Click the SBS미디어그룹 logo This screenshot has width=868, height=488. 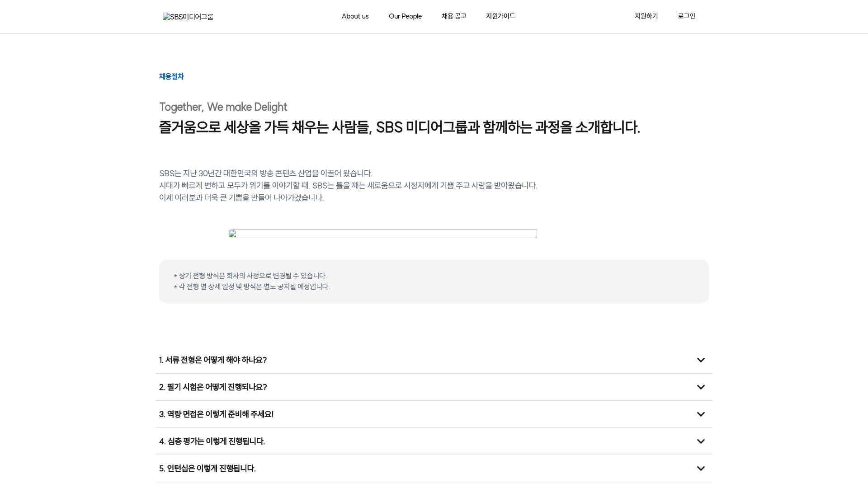tap(188, 17)
